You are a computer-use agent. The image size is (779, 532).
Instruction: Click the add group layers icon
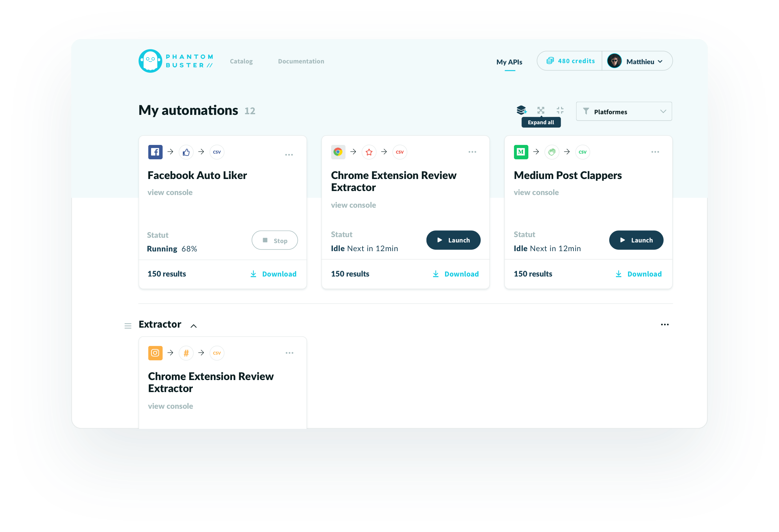click(x=521, y=110)
